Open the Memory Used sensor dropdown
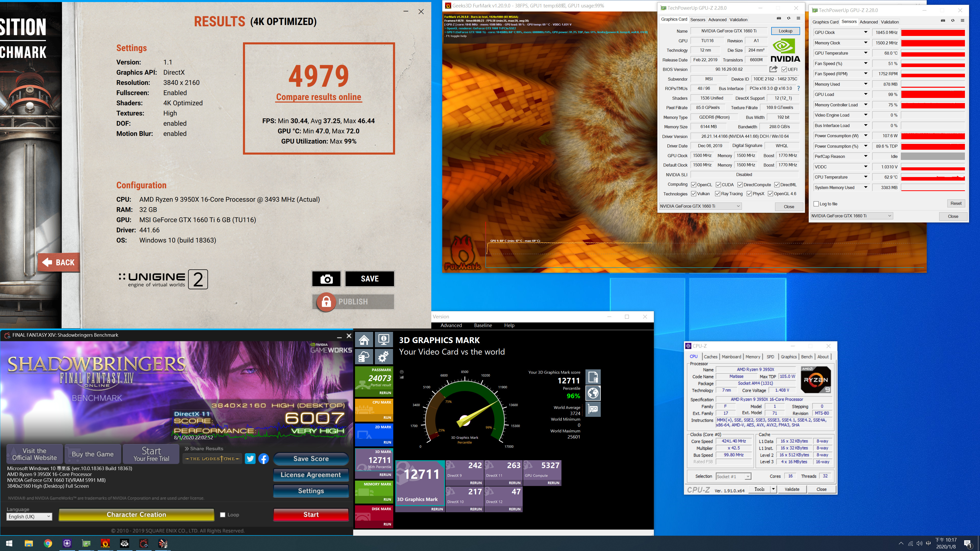 pos(866,84)
